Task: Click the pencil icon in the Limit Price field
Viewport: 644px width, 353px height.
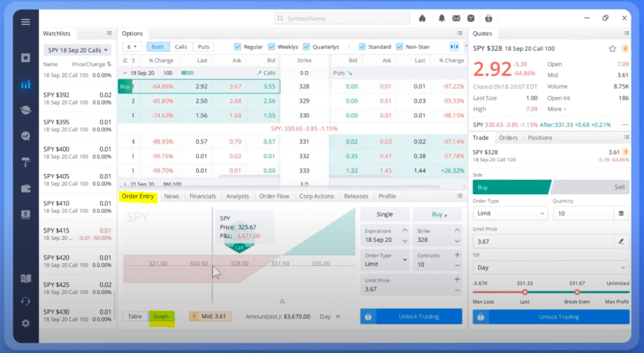Action: 621,241
